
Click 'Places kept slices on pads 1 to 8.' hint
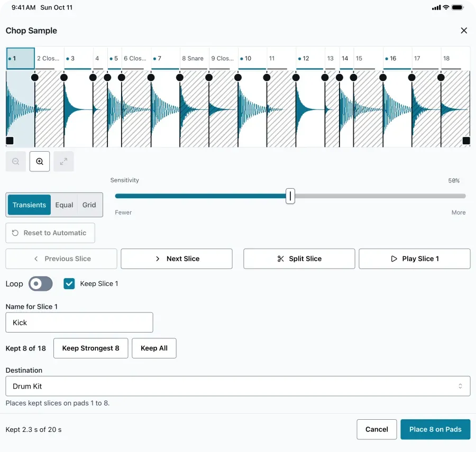pyautogui.click(x=58, y=403)
